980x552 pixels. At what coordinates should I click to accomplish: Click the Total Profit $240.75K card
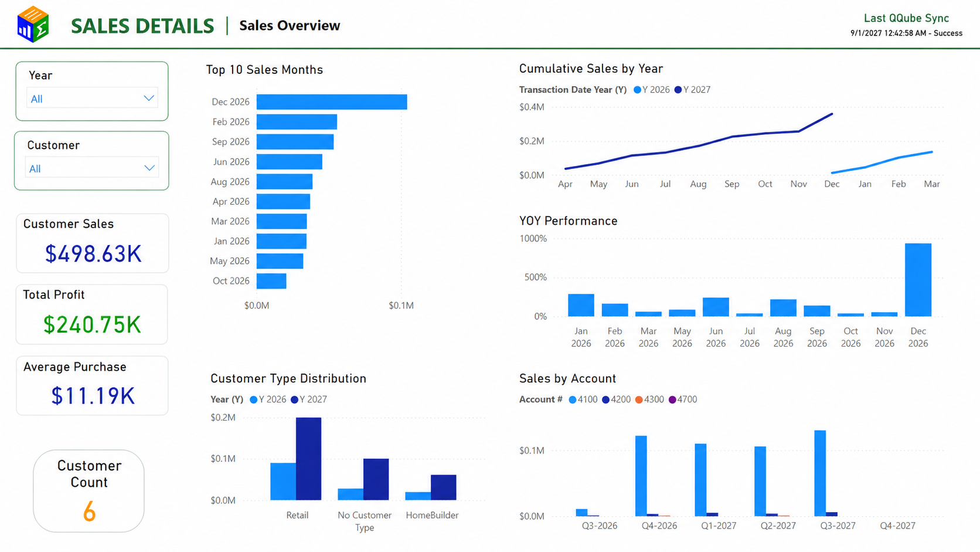pos(92,314)
